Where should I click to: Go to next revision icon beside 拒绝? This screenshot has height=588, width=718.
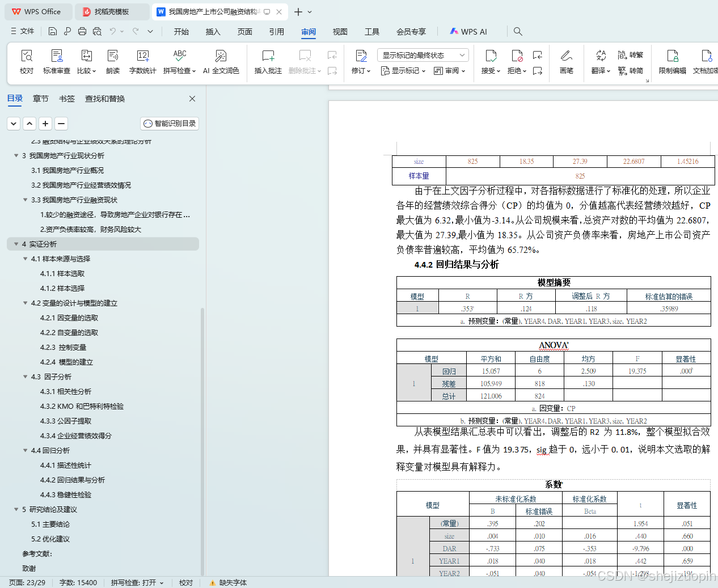pyautogui.click(x=538, y=71)
